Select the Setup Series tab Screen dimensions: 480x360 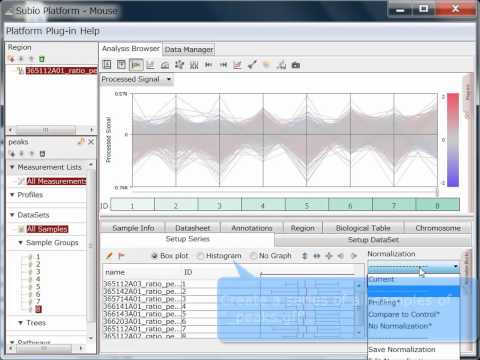(x=187, y=239)
